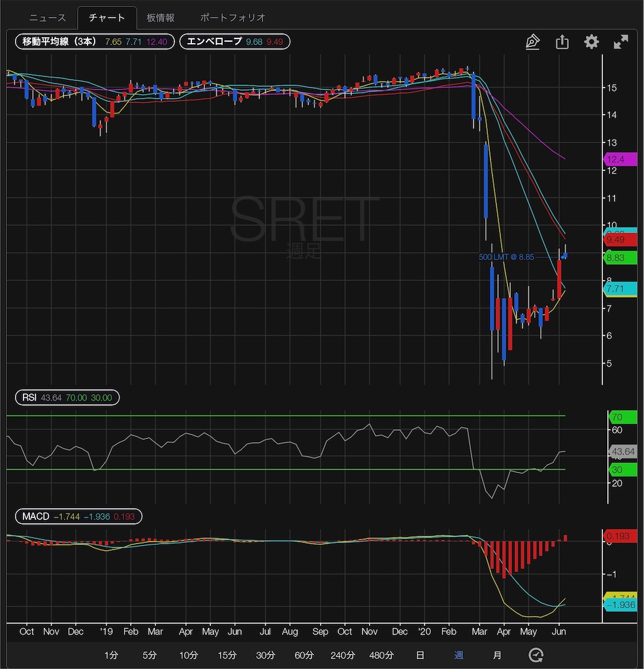
Task: Choose the 60分 timeframe
Action: pos(304,655)
